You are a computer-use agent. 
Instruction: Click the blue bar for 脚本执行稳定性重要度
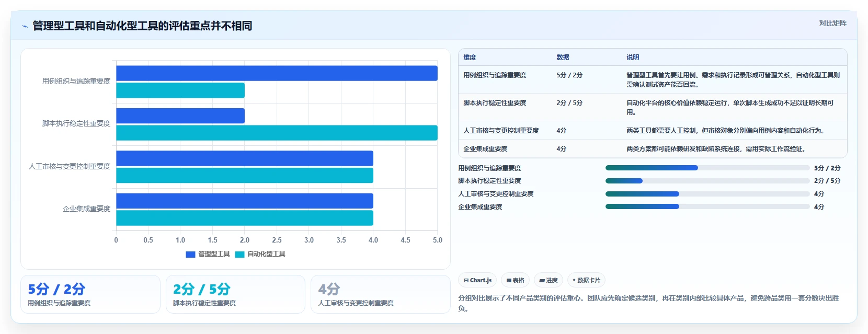click(x=180, y=116)
